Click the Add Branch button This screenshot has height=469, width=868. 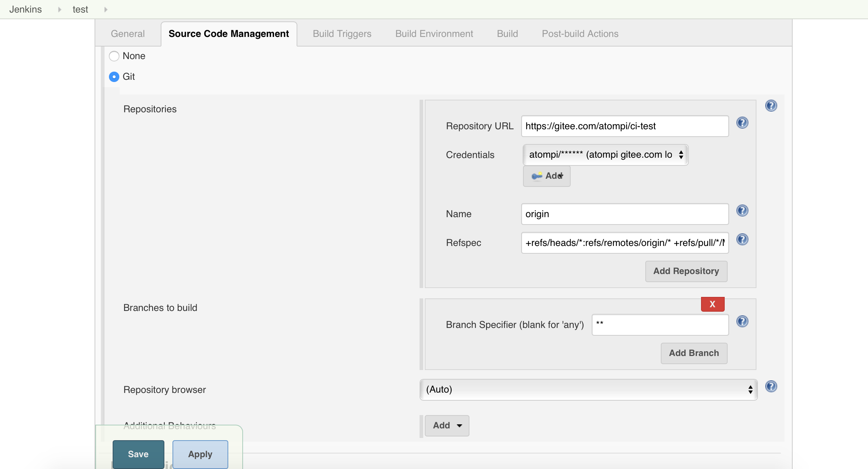[694, 353]
